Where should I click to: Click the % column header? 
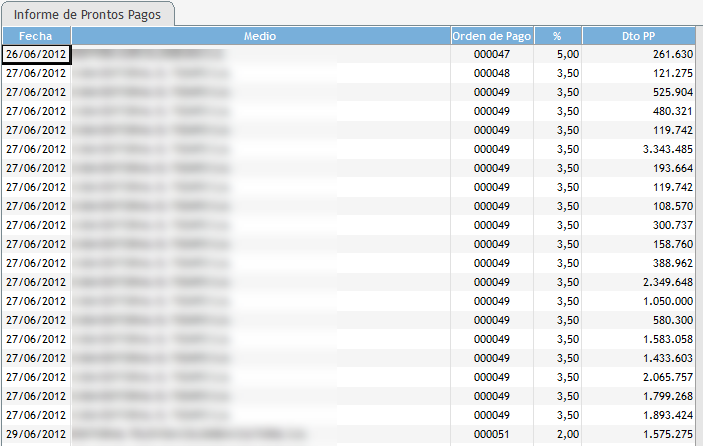pos(557,36)
